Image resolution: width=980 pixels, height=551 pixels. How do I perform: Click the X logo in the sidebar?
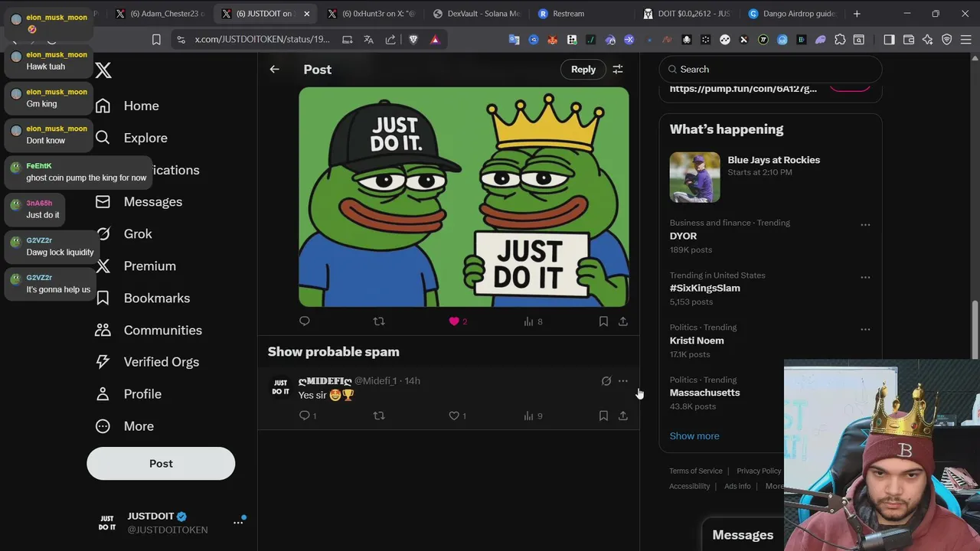[x=103, y=70]
